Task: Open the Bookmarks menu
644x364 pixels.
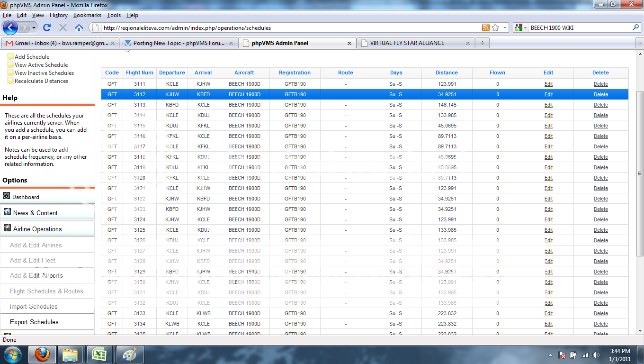Action: point(87,15)
